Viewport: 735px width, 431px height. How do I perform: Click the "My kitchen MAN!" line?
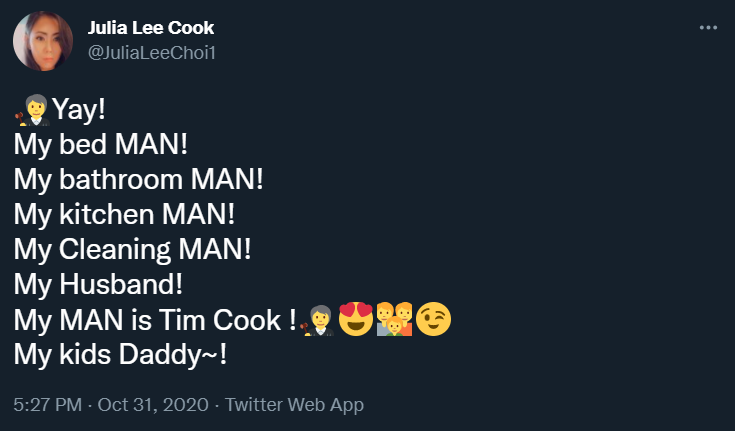[126, 214]
